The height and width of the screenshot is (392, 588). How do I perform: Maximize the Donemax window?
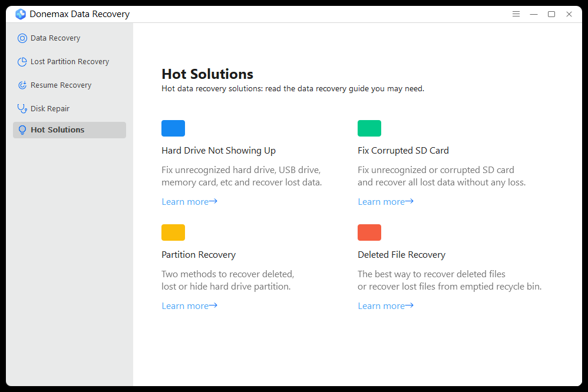point(551,14)
